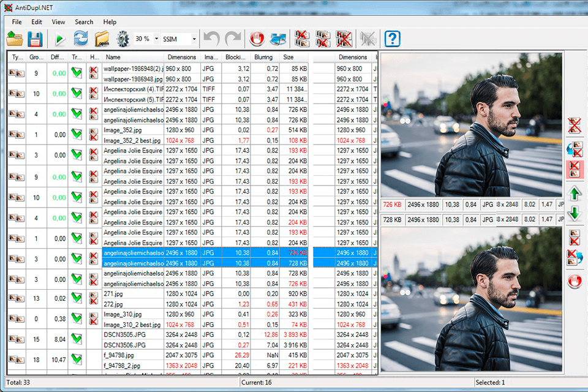Start the duplicate search with the green play icon
Viewport: 588px width, 392px height.
(59, 39)
